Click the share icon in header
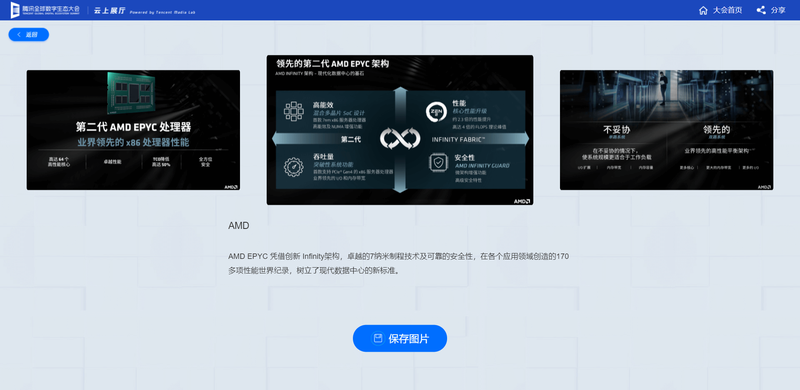Screen dimensions: 800x390 point(761,10)
